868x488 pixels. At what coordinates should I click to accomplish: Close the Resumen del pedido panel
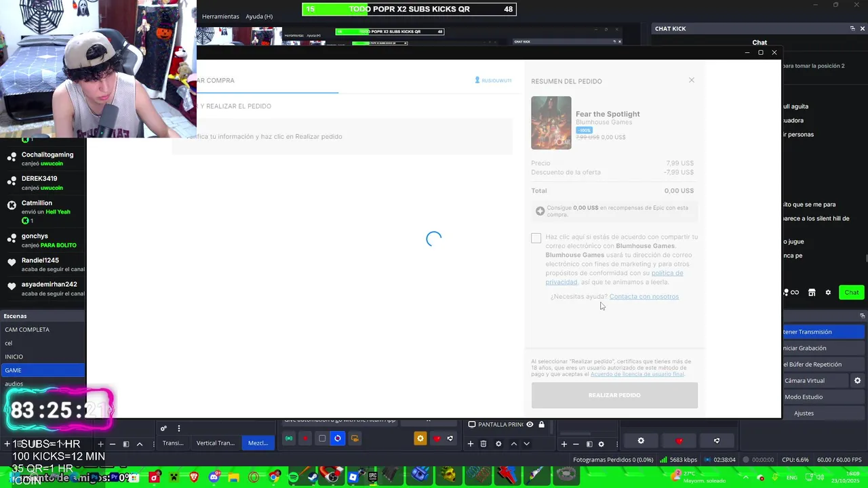[692, 80]
